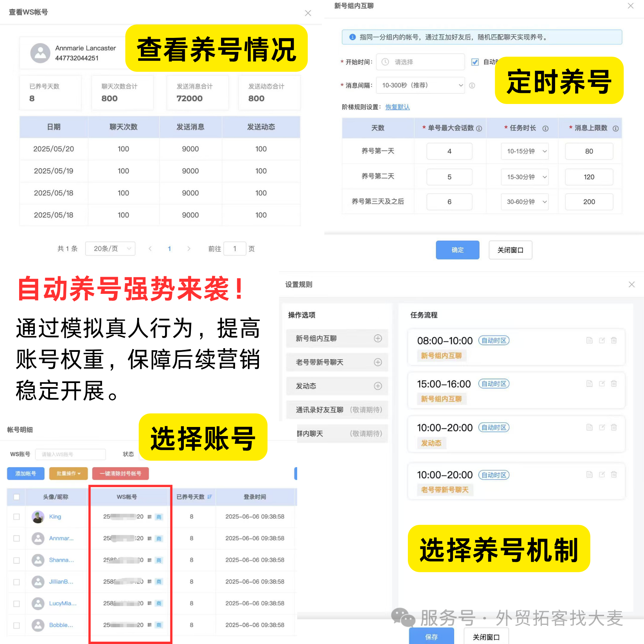The image size is (644, 644).
Task: Delete the 08:00–10:00 task with its trash icon
Action: pyautogui.click(x=613, y=340)
